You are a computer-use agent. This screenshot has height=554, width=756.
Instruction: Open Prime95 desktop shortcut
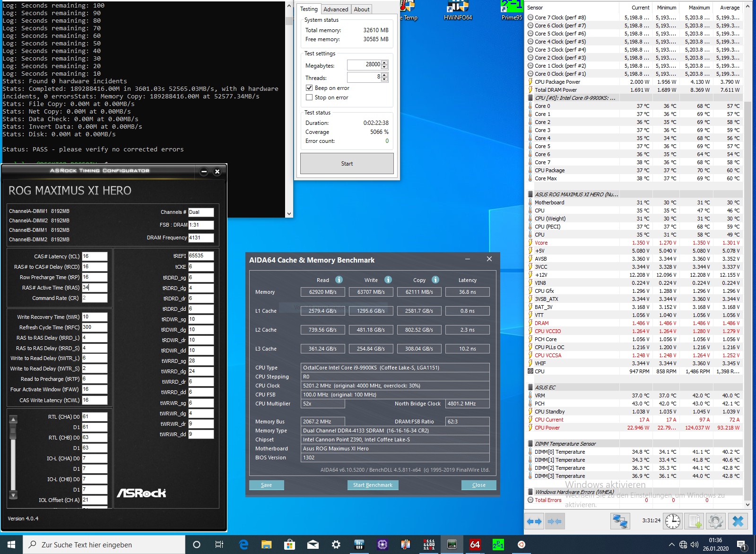click(512, 10)
